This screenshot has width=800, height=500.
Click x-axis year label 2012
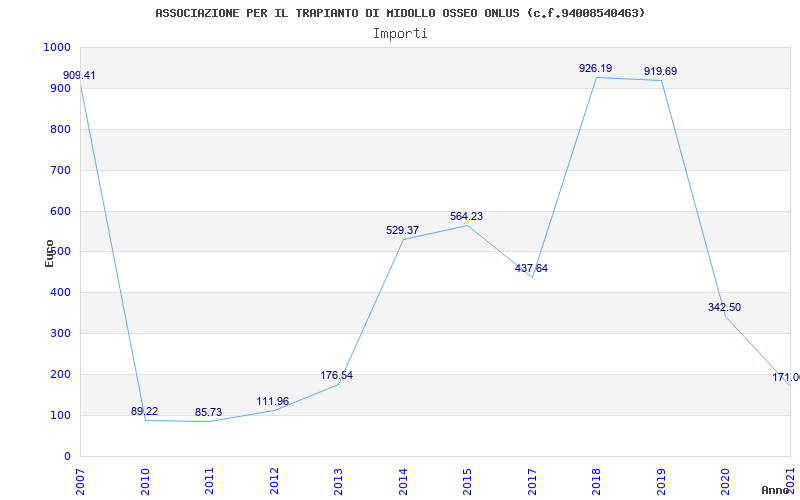(x=274, y=482)
